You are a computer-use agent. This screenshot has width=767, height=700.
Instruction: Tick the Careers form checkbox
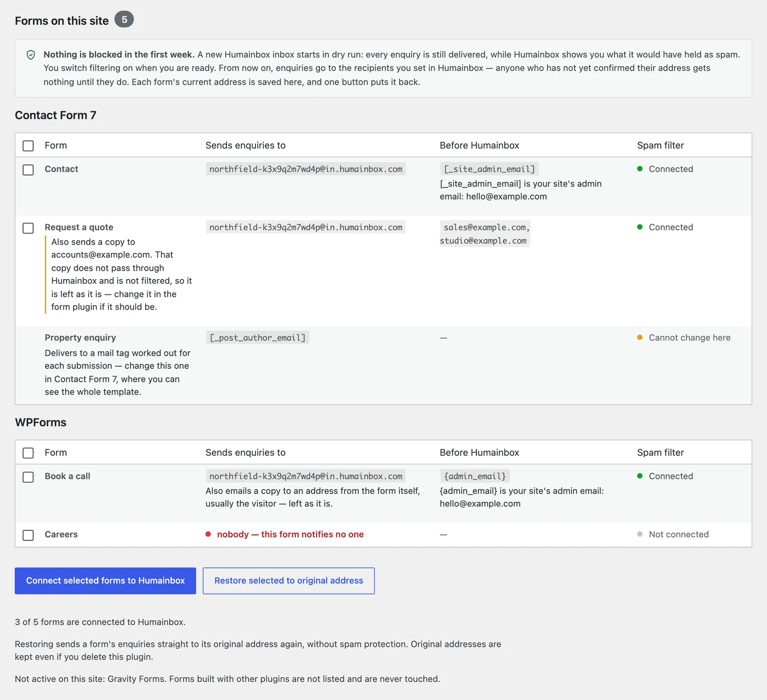click(28, 535)
